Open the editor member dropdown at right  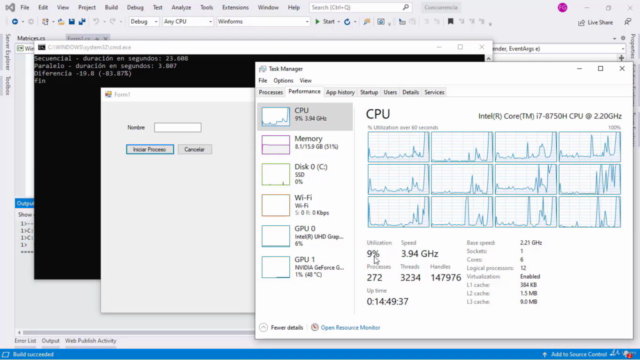(622, 49)
